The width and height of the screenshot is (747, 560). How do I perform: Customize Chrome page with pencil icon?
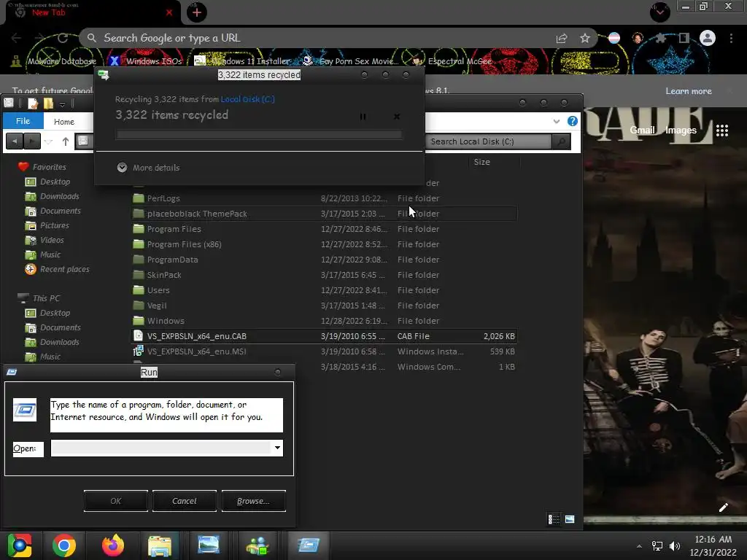coord(723,507)
